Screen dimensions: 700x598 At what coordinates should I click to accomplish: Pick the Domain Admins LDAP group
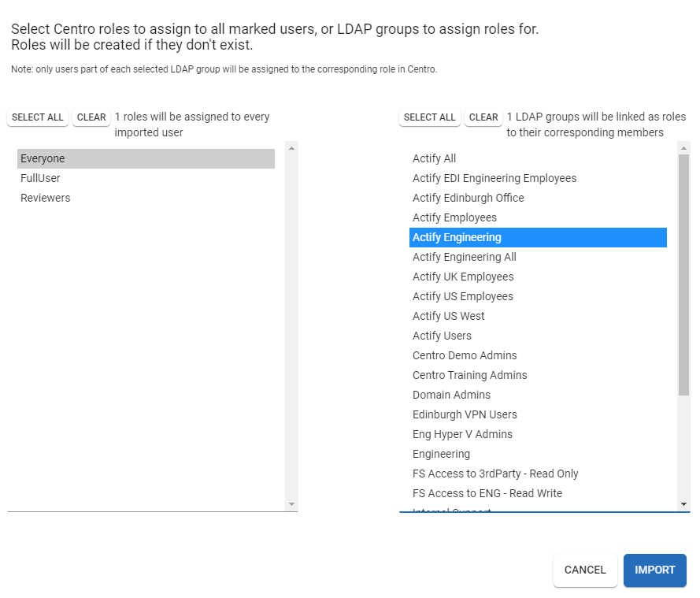click(x=451, y=395)
